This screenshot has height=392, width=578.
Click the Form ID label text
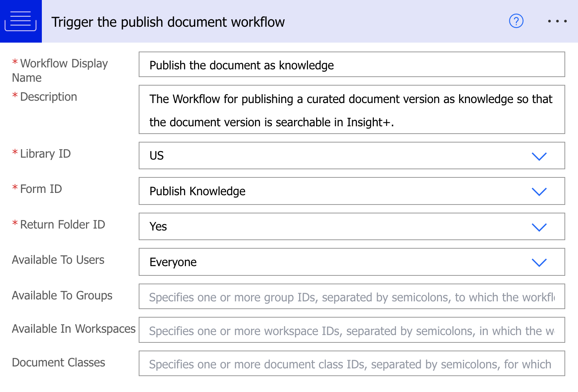41,189
